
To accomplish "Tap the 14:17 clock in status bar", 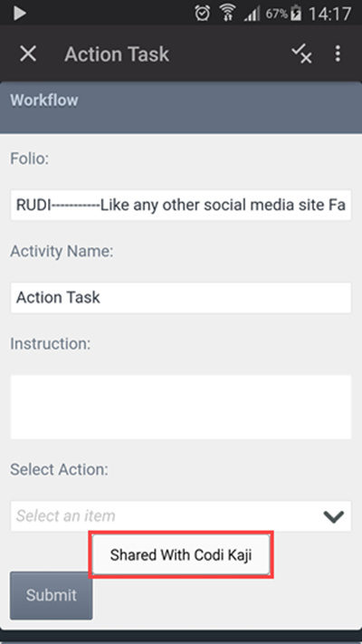I will pyautogui.click(x=329, y=14).
